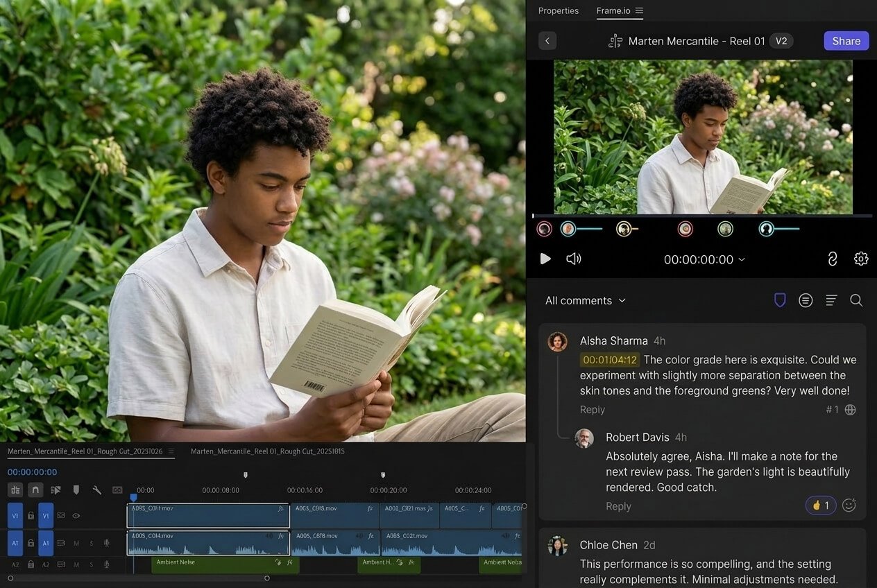Open the All comments dropdown
The image size is (877, 588).
[x=585, y=300]
